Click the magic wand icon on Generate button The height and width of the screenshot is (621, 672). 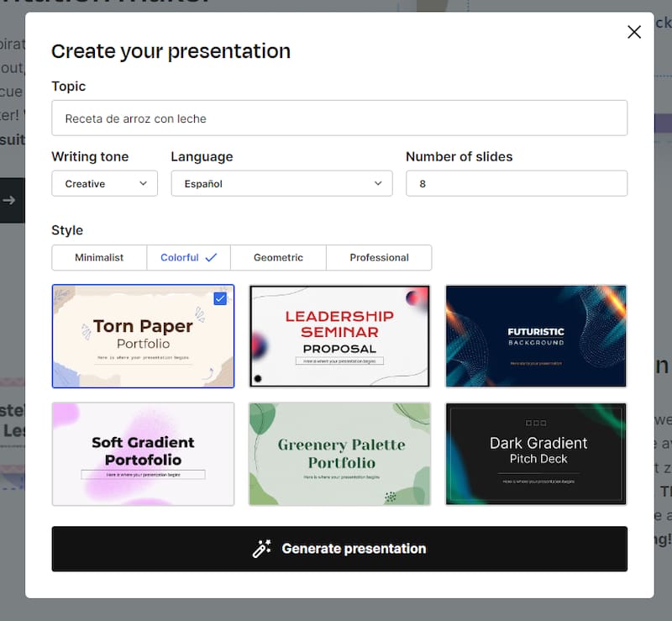coord(262,549)
